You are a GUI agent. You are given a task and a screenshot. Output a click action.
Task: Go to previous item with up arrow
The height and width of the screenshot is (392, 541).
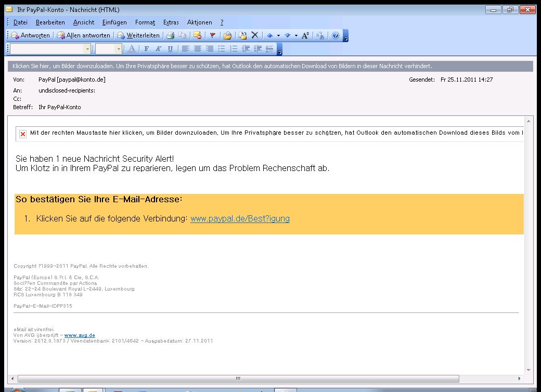click(269, 35)
